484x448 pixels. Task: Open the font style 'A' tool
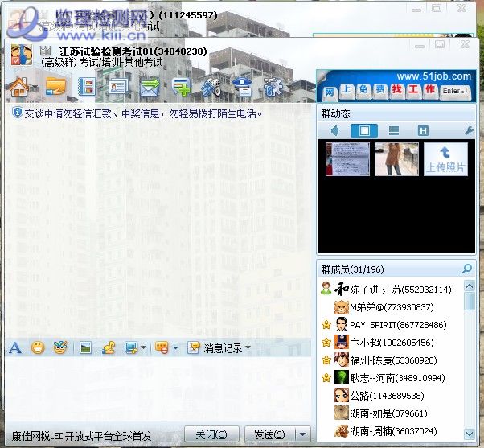pyautogui.click(x=14, y=347)
